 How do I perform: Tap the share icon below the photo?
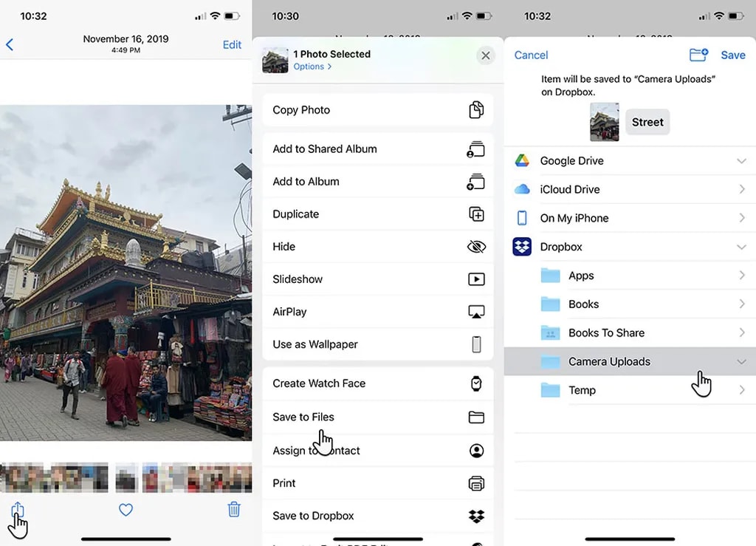coord(18,510)
